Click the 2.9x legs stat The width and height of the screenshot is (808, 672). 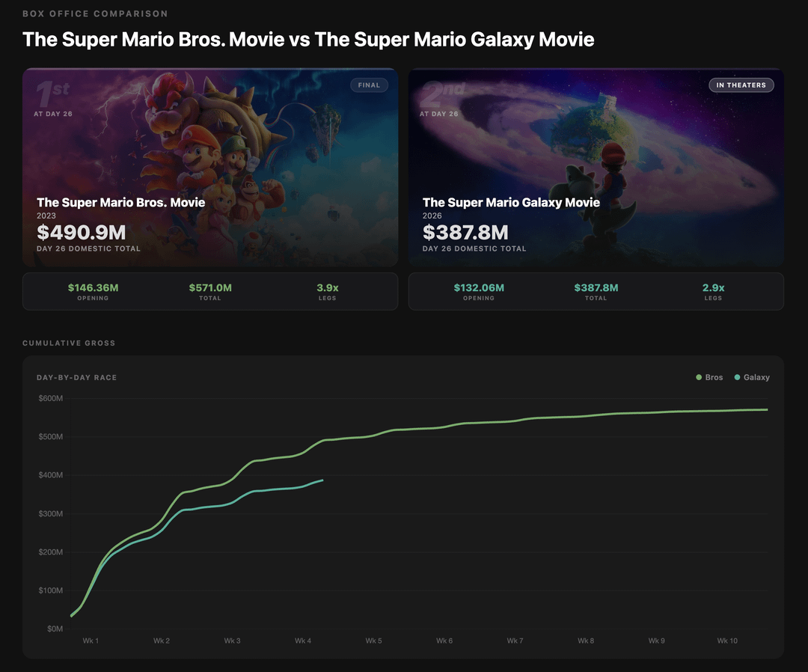coord(713,287)
